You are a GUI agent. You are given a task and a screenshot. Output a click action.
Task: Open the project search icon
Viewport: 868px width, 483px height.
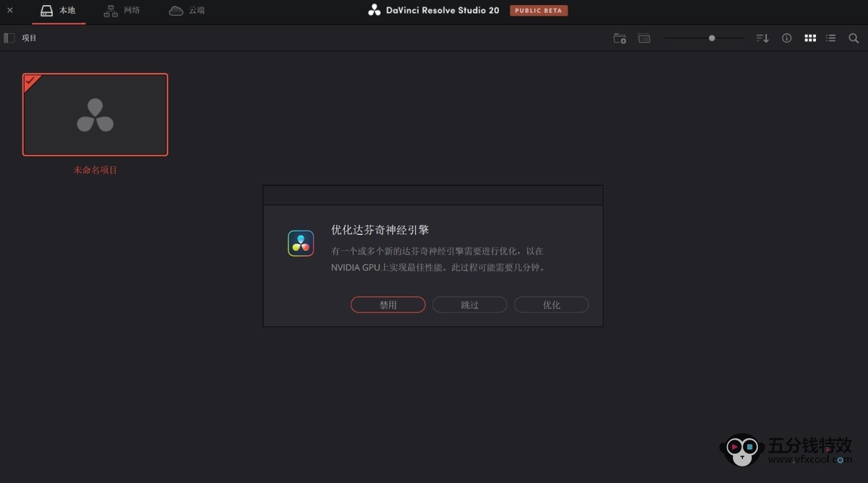(854, 38)
